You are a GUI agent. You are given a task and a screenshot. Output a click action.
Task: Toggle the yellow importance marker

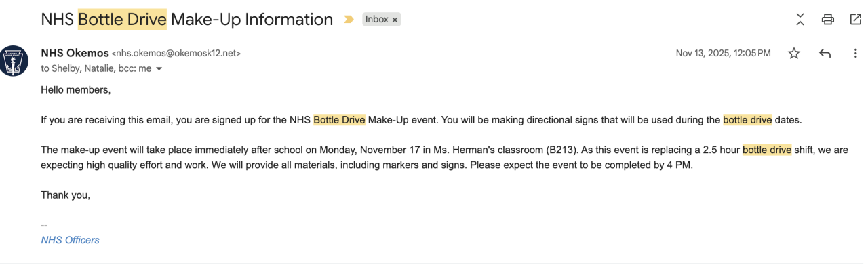(349, 20)
